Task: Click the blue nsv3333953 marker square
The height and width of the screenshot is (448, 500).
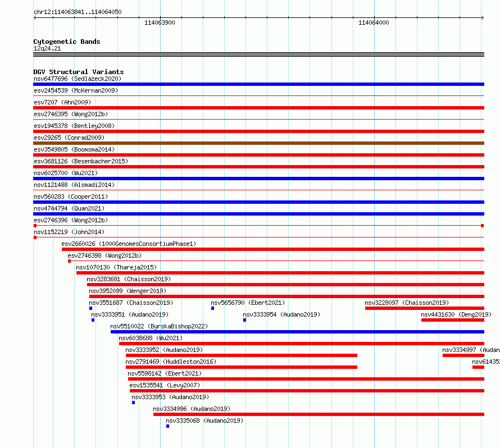Action: click(x=133, y=403)
